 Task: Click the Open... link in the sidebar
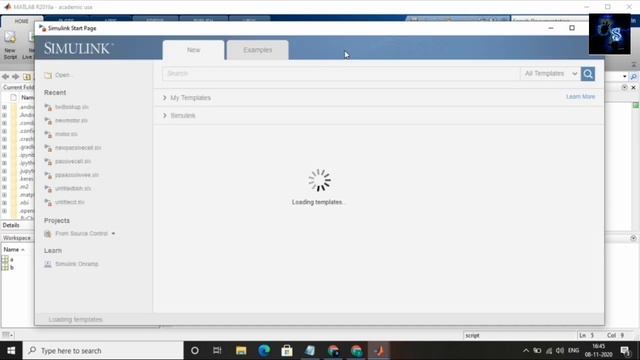point(63,75)
